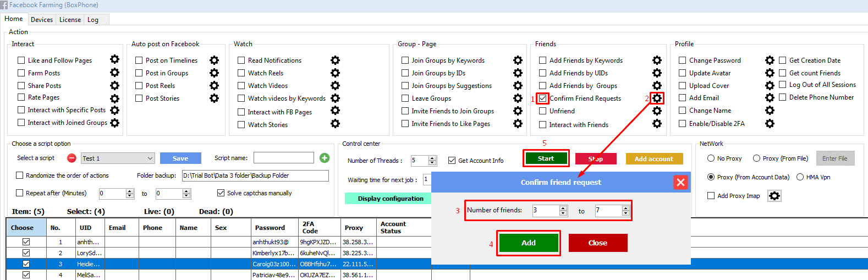Click Close button in Confirm friend request dialog
This screenshot has height=280, width=868.
pyautogui.click(x=598, y=243)
